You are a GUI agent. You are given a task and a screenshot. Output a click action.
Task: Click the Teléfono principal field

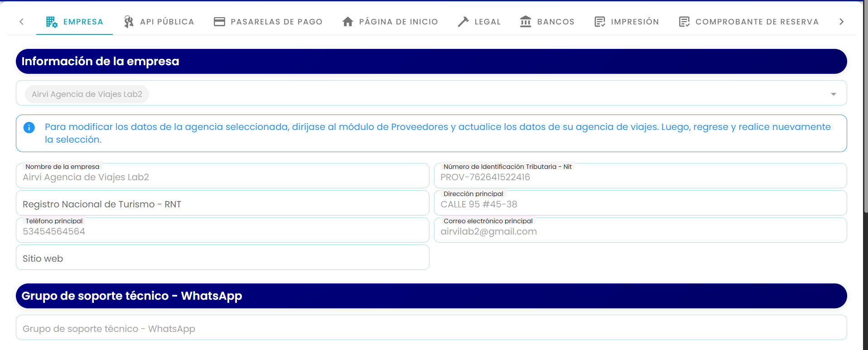222,230
